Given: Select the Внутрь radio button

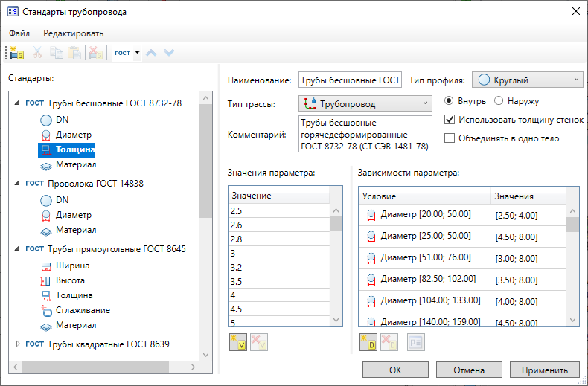Looking at the screenshot, I should 450,100.
